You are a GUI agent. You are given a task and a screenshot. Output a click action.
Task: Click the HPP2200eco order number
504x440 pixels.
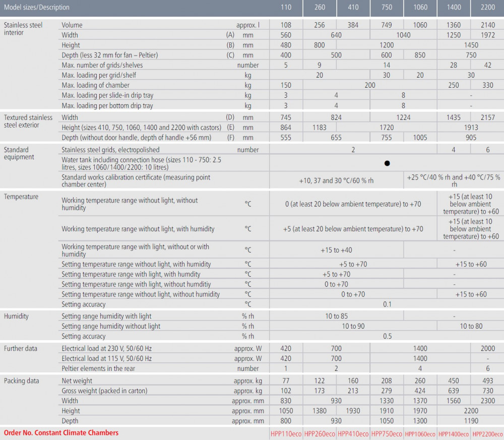(487, 434)
